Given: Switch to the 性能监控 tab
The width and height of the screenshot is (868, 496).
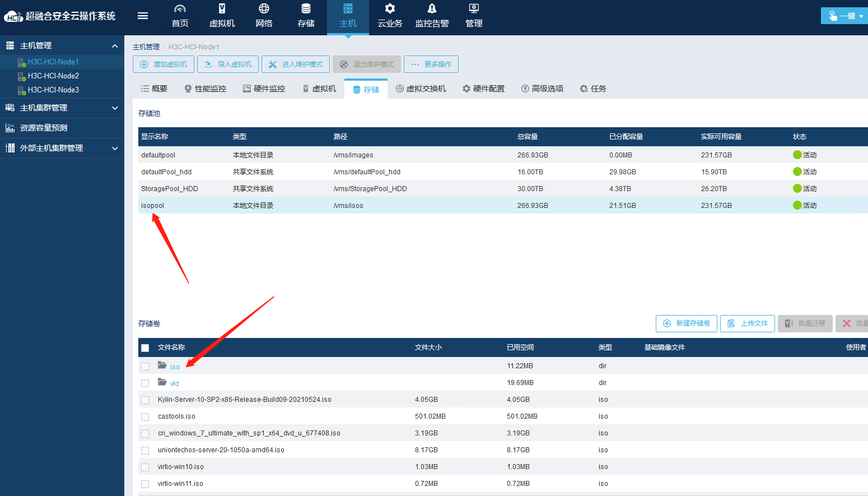Looking at the screenshot, I should [x=206, y=89].
